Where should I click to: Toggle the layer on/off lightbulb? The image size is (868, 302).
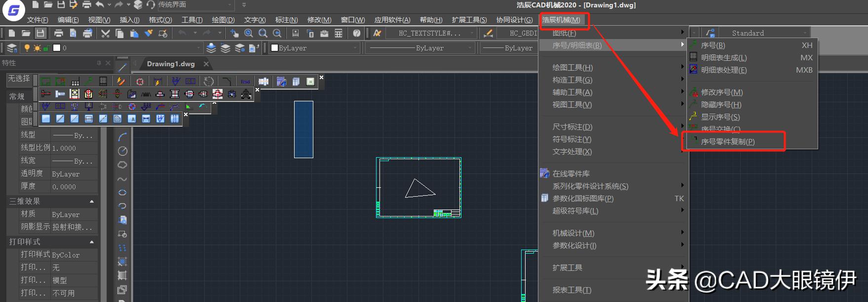coord(27,48)
